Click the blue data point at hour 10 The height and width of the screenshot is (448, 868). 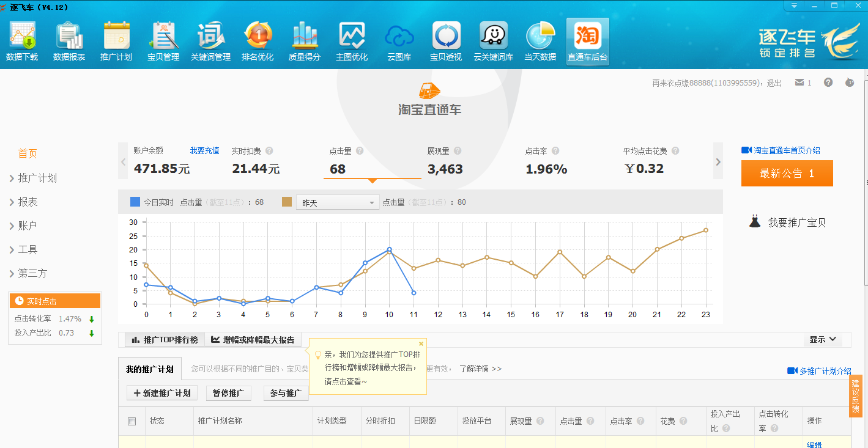[389, 249]
